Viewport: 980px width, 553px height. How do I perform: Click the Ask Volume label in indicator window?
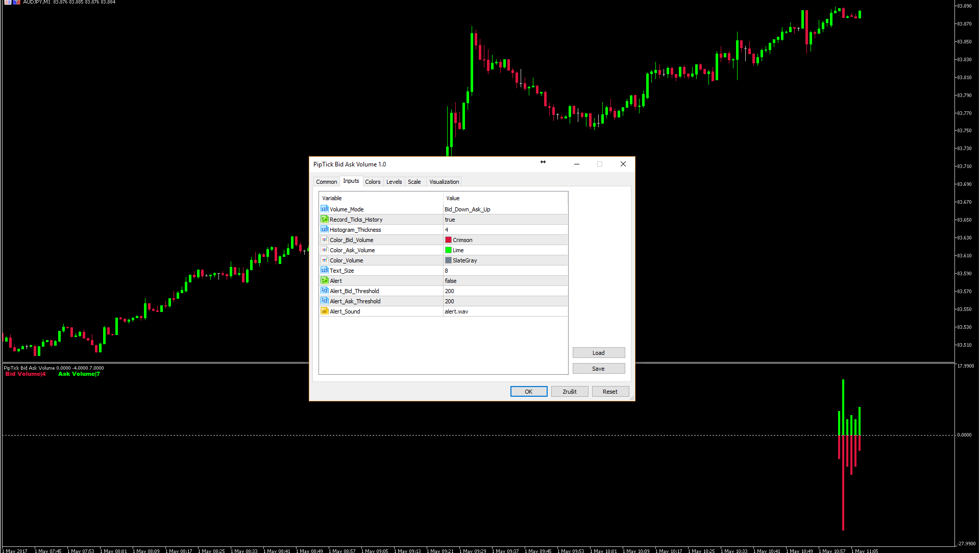(x=79, y=374)
